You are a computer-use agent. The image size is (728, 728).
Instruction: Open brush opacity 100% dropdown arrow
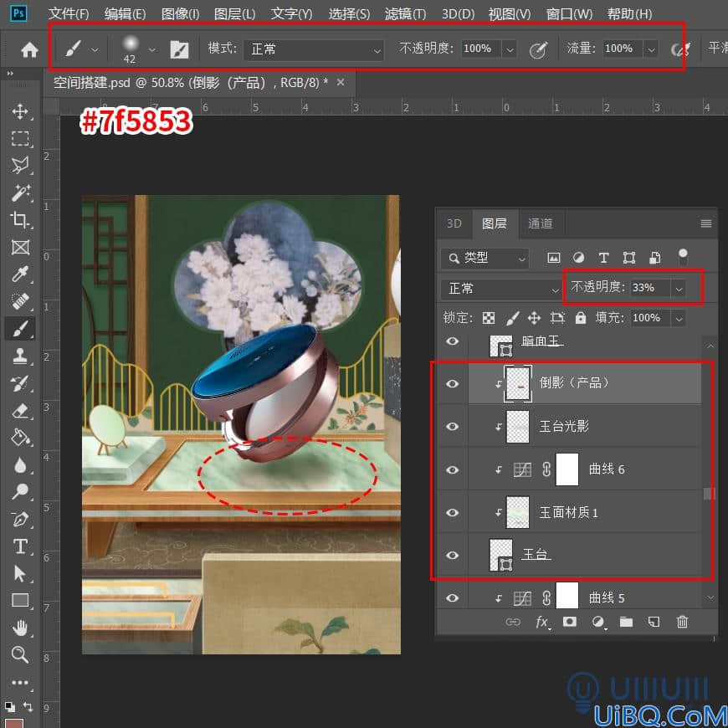tap(510, 49)
